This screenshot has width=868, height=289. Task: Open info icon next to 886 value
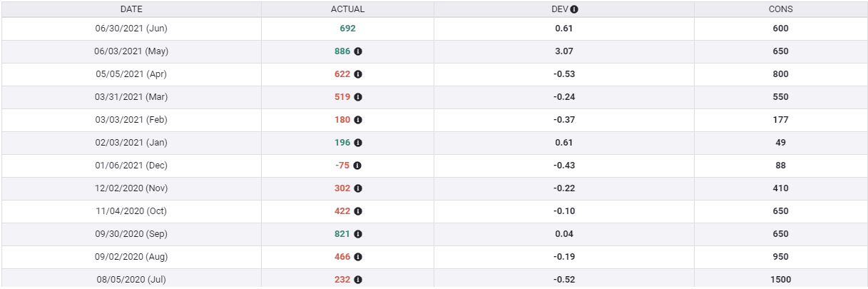click(358, 51)
